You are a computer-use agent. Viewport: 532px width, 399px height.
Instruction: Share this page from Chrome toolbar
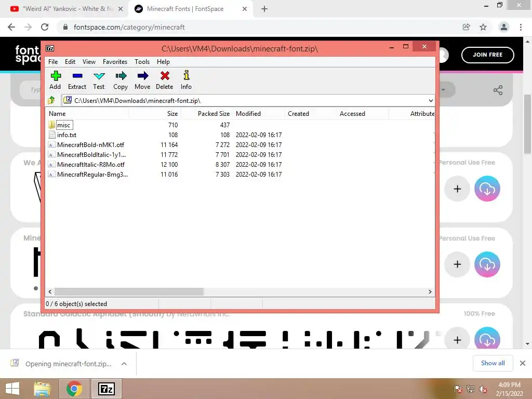pyautogui.click(x=467, y=27)
